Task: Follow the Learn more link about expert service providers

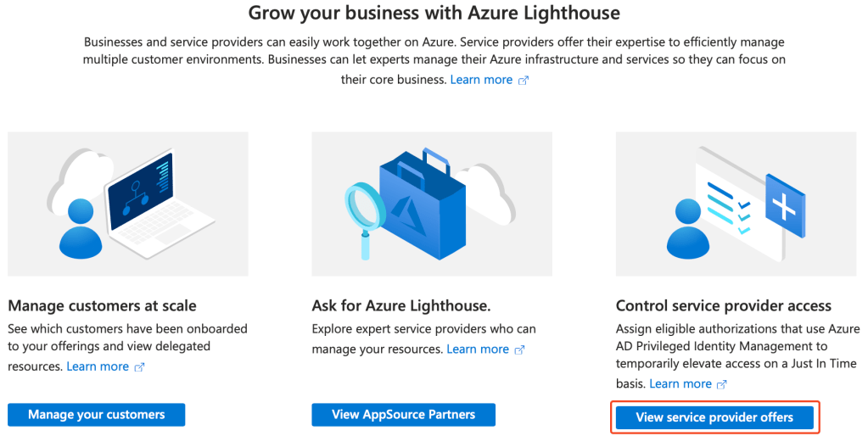Action: [x=478, y=349]
